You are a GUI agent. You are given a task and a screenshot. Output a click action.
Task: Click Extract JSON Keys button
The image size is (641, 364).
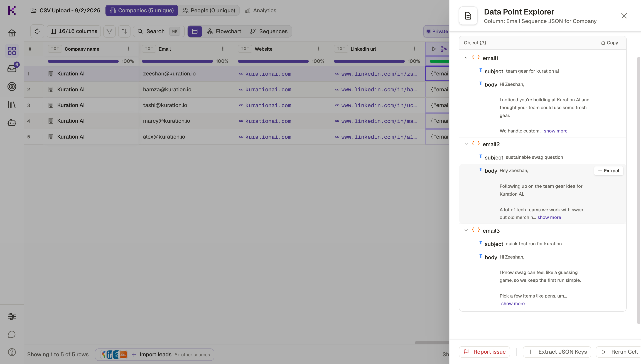tap(557, 352)
